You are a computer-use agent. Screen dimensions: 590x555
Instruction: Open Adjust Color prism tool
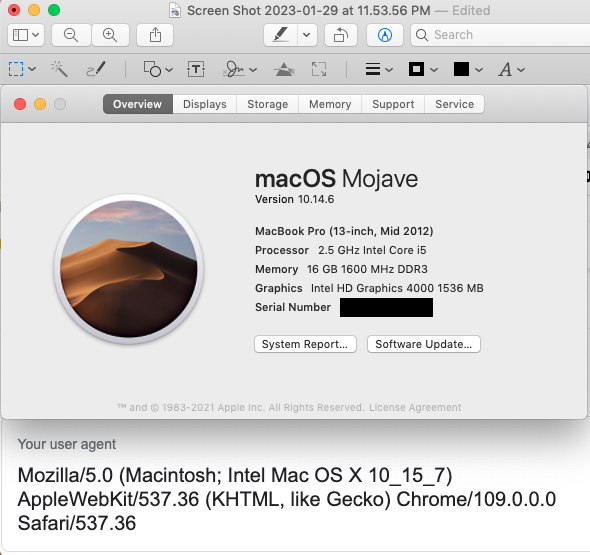click(284, 69)
